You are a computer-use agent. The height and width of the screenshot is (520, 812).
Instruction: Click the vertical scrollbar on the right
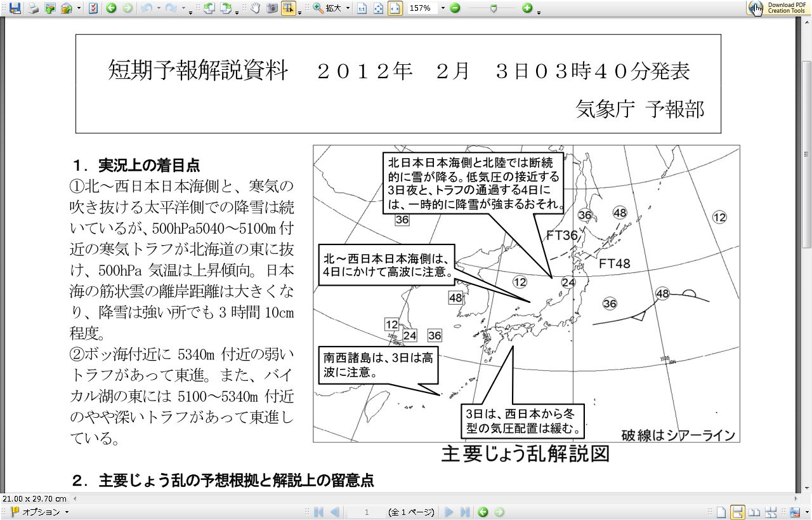(806, 152)
